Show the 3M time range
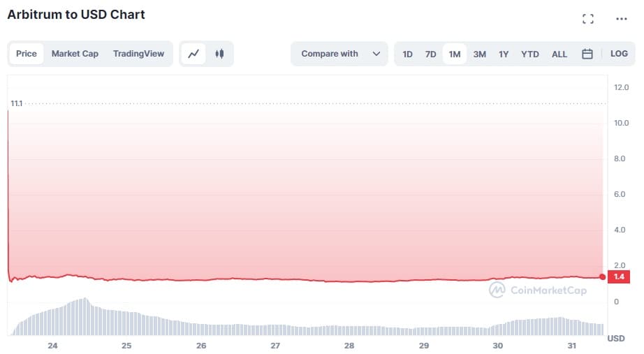The image size is (644, 354). [x=479, y=54]
